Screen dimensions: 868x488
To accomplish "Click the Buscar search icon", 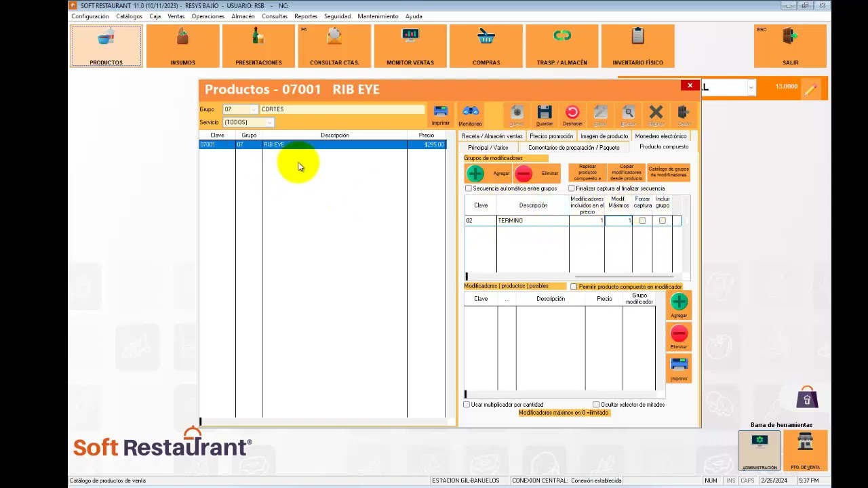I will 628,115.
